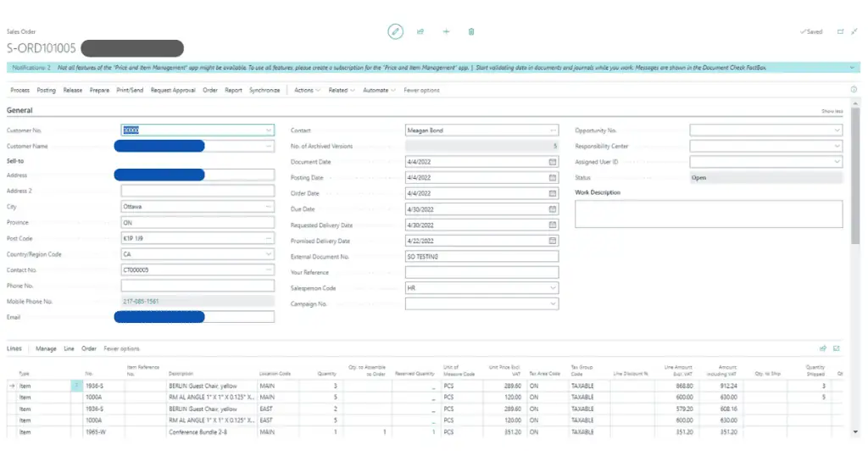Open the Report menu

(233, 90)
